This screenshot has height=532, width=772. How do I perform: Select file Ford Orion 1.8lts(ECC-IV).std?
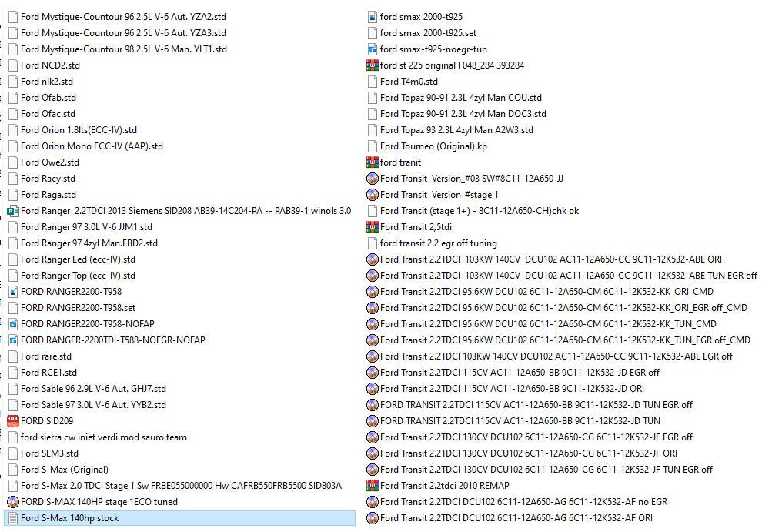point(79,130)
